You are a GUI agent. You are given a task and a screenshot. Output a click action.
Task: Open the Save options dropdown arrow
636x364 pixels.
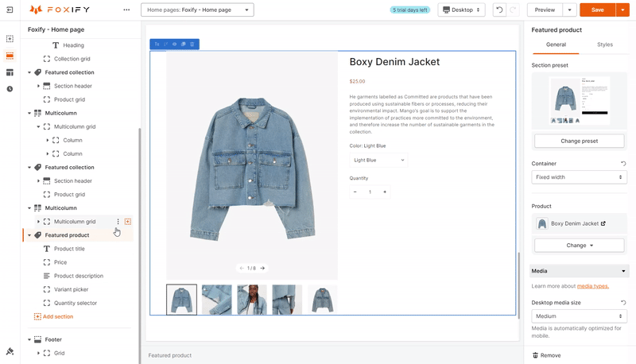pyautogui.click(x=622, y=10)
